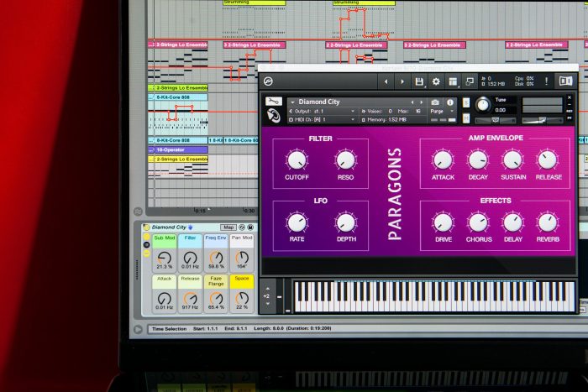Toggle the Mute (M) button in Kontakt instrument header

coord(466,118)
